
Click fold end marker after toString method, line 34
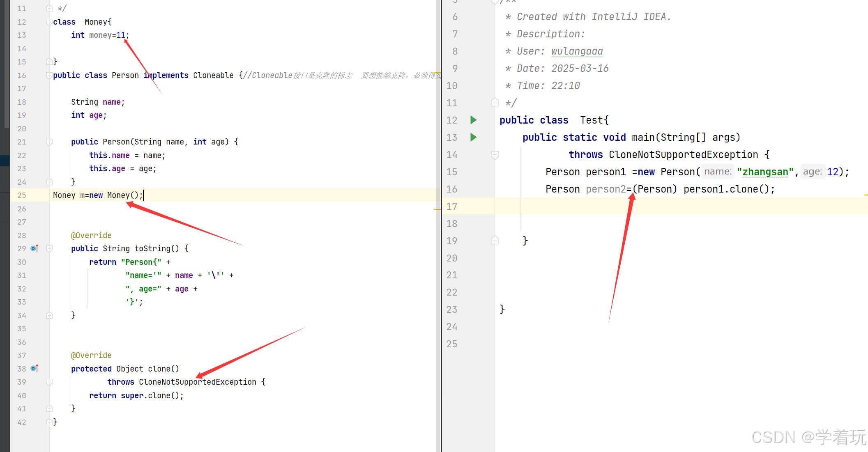tap(49, 315)
